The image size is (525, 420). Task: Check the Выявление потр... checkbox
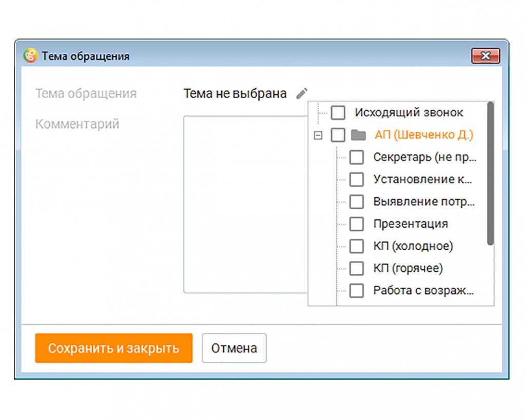(x=356, y=202)
